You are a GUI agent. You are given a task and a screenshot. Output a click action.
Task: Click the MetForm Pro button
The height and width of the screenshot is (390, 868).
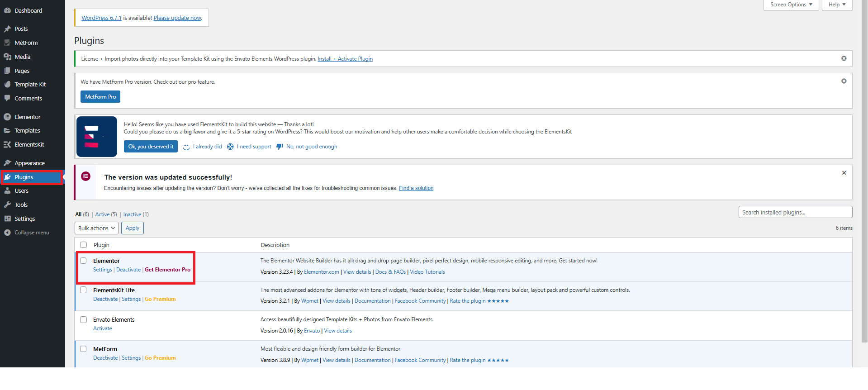(x=100, y=97)
